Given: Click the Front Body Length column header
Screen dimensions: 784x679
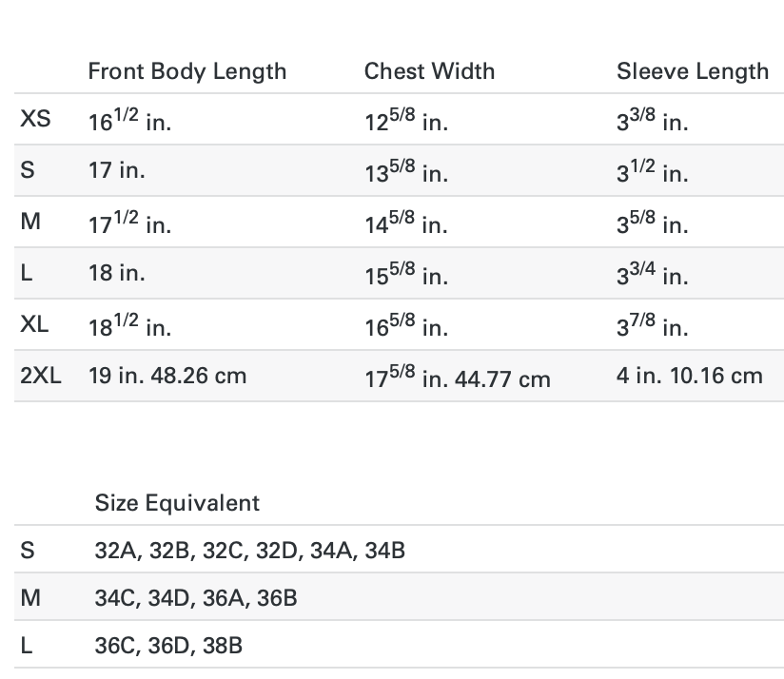Looking at the screenshot, I should (186, 71).
